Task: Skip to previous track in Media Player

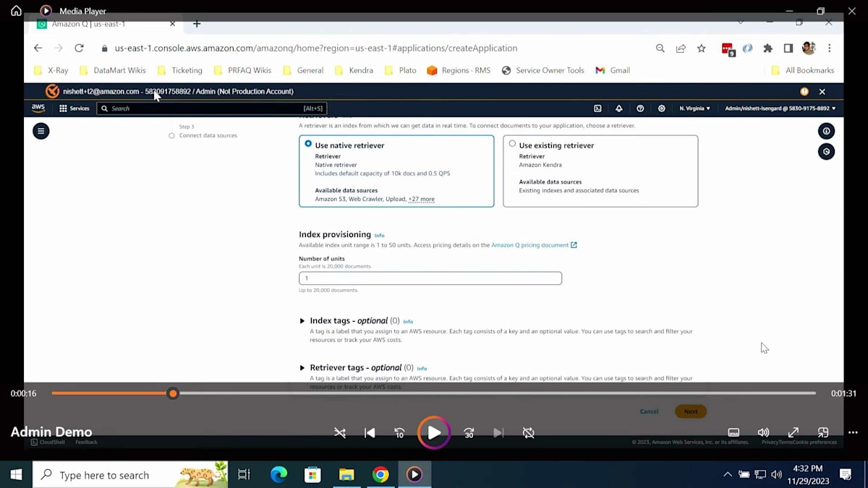Action: tap(370, 432)
